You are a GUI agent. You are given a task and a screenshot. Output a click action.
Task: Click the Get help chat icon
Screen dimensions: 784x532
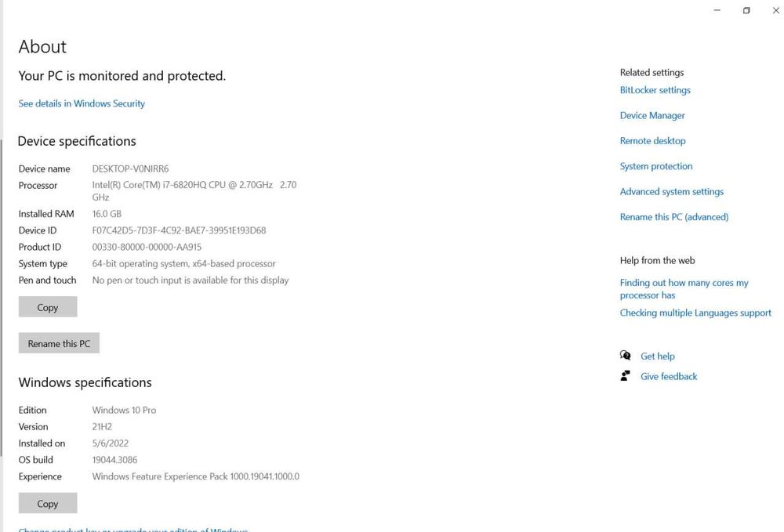[x=625, y=356]
